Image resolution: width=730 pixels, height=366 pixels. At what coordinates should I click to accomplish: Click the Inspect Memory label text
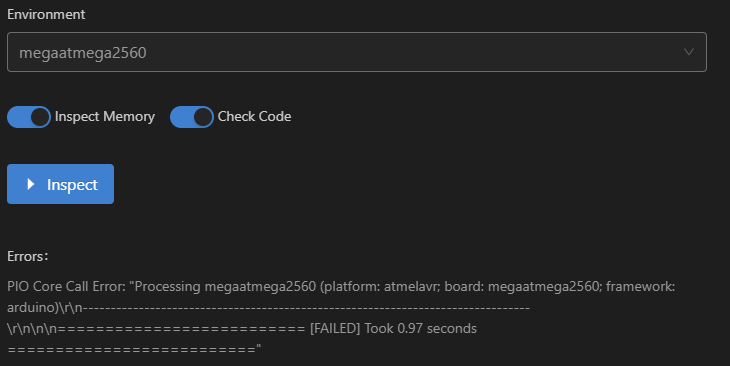[x=105, y=116]
